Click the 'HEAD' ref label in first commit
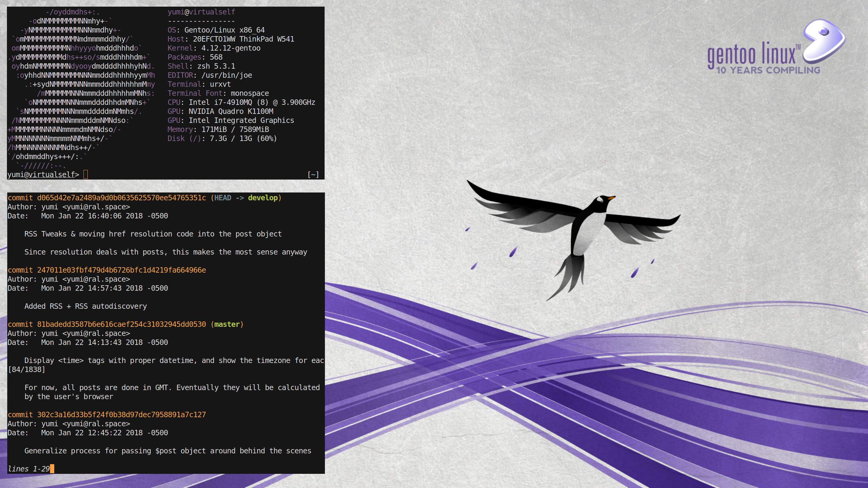 coord(223,198)
